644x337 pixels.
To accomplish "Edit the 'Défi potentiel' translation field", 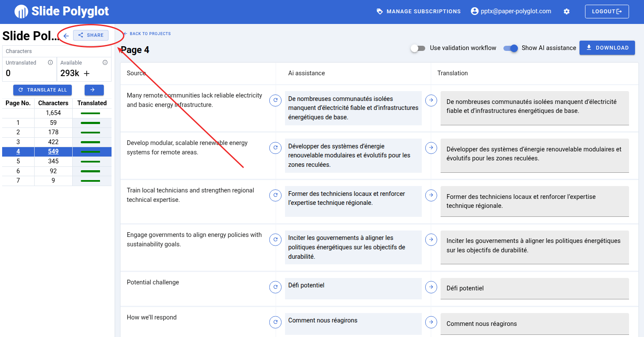I will (534, 288).
